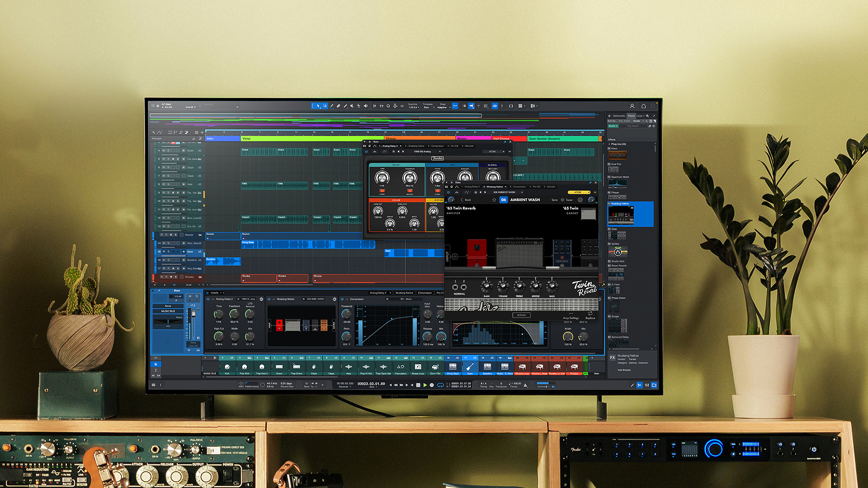Mute the Bass track
Screen dimensions: 868x488
(x=163, y=252)
